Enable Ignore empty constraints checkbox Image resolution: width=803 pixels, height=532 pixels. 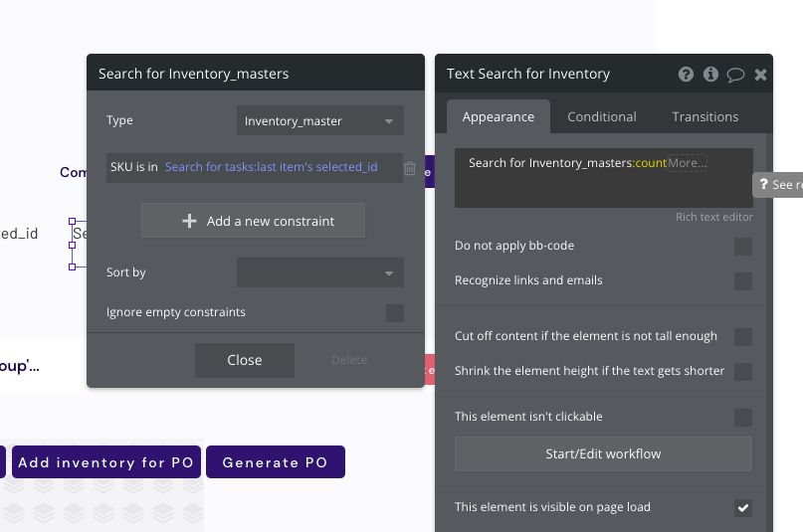tap(395, 313)
